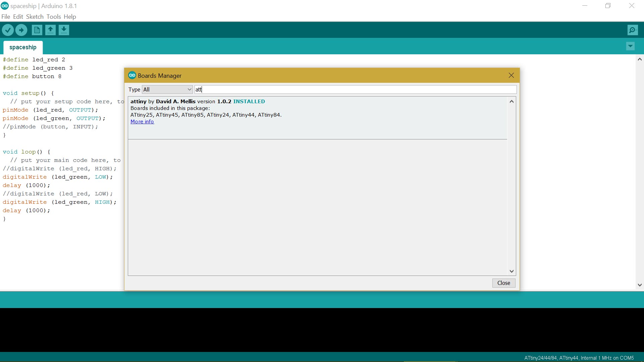644x362 pixels.
Task: Click the '//pinMode (button, INPUT);' comment line
Action: click(x=50, y=127)
